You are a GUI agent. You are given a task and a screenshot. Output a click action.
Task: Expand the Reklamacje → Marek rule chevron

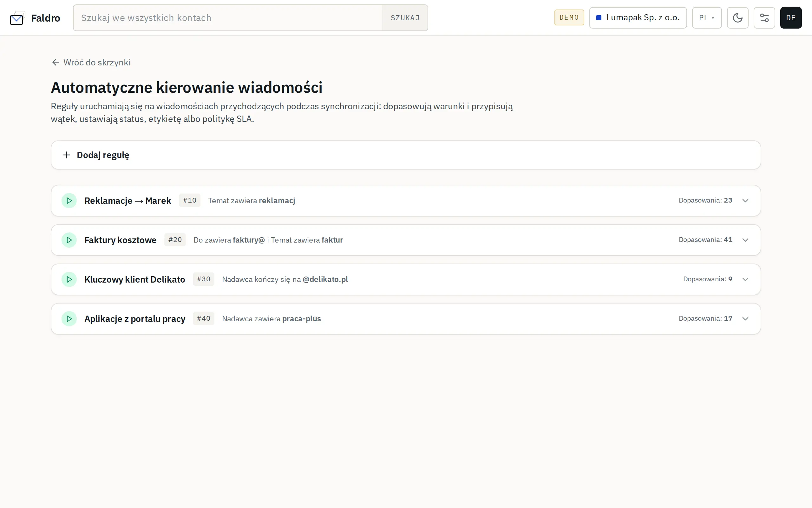pos(745,201)
